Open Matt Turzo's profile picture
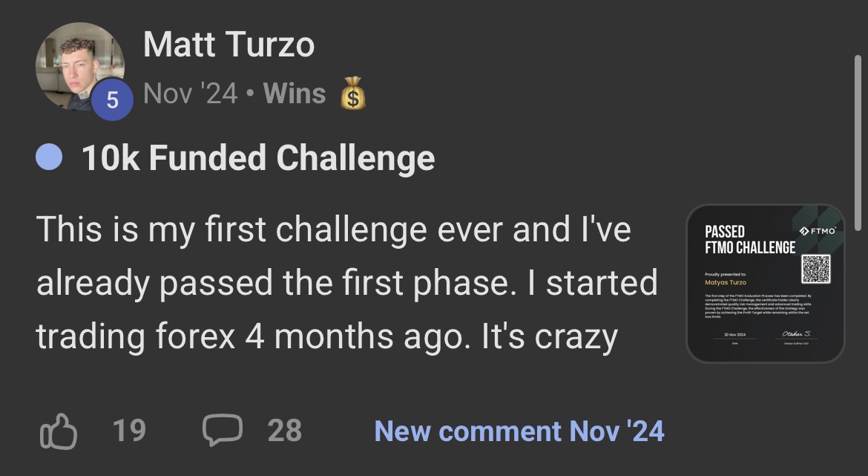This screenshot has width=868, height=476. click(79, 66)
